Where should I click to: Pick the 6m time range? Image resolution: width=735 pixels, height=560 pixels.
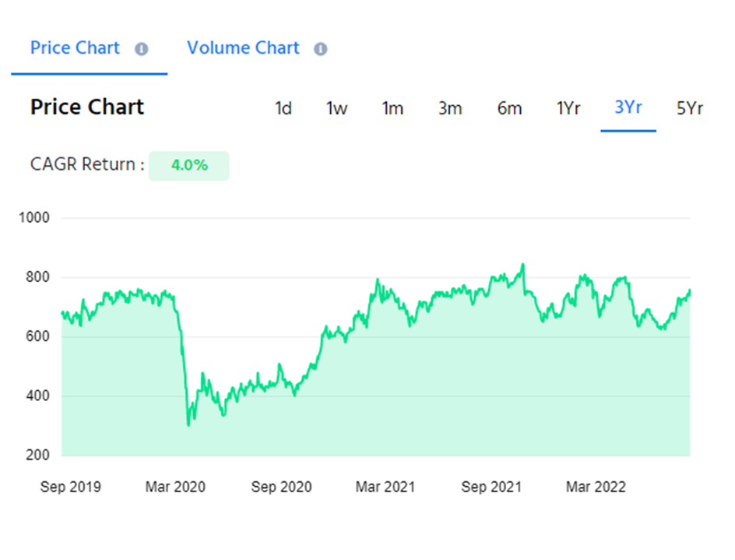point(509,108)
